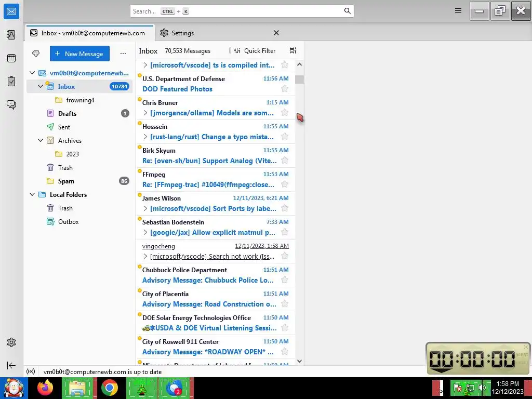Click the Get Messages cloud icon
The height and width of the screenshot is (399, 532).
tap(36, 54)
